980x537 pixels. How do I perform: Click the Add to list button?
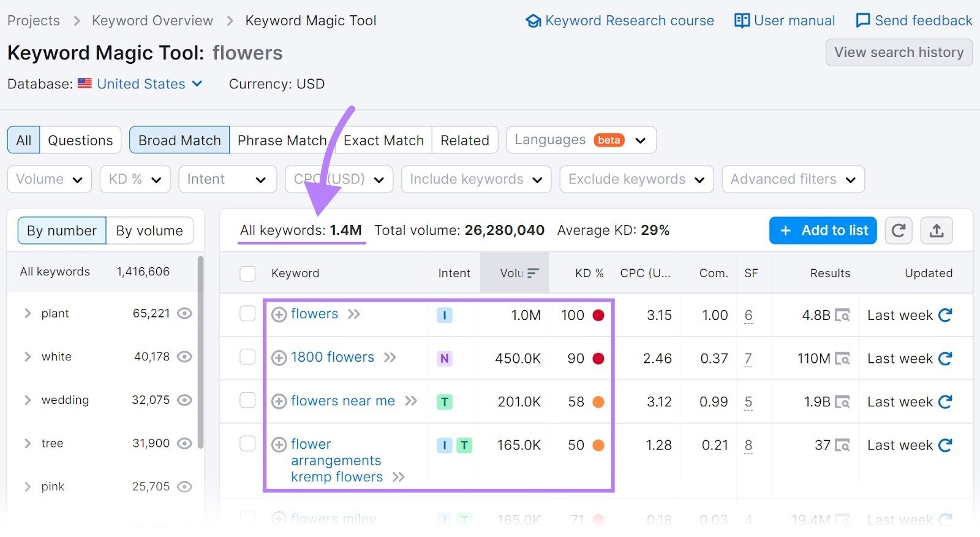[823, 230]
